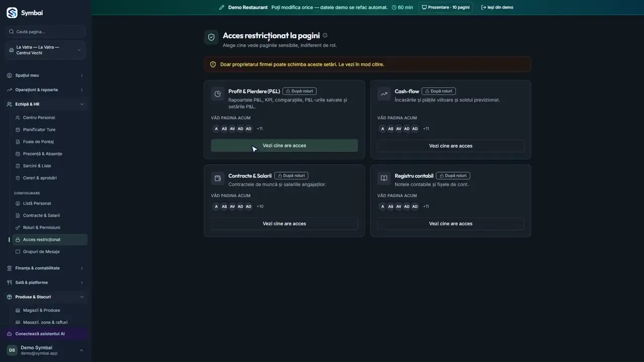Viewport: 644px width, 362px height.
Task: Click the wallet icon on Contracte & Salarii card
Action: pyautogui.click(x=218, y=178)
